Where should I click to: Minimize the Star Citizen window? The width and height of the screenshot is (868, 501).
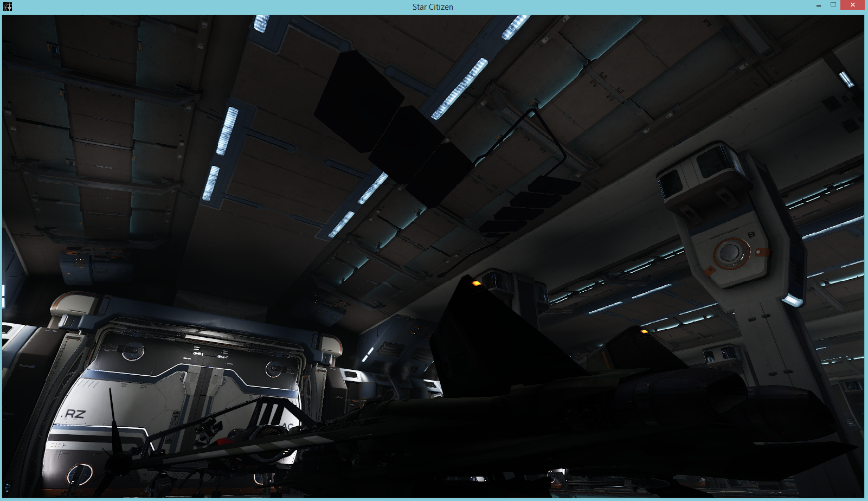818,5
